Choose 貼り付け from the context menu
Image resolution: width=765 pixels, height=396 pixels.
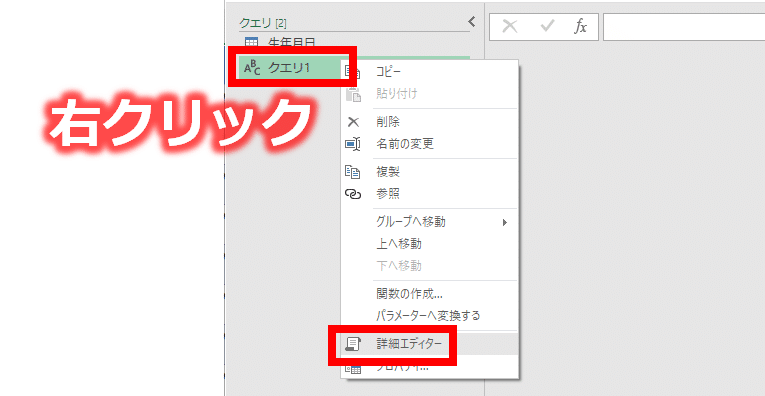(x=397, y=94)
